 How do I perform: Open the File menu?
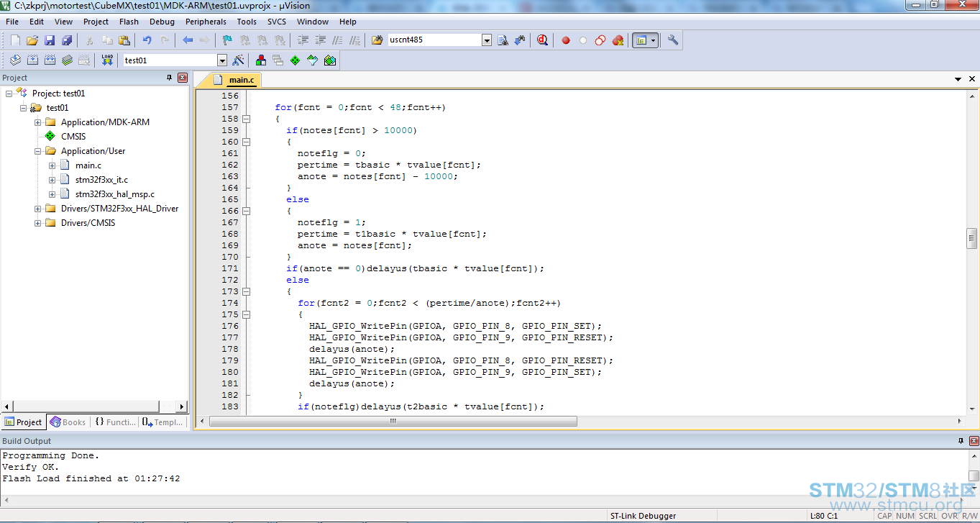point(12,22)
